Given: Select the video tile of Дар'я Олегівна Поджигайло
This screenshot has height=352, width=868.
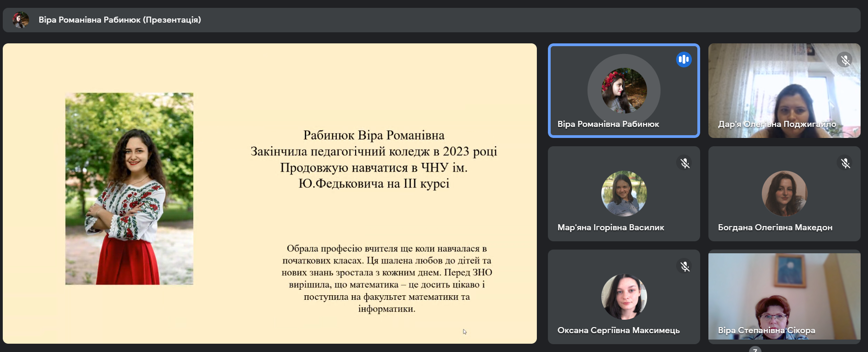Looking at the screenshot, I should coord(785,90).
